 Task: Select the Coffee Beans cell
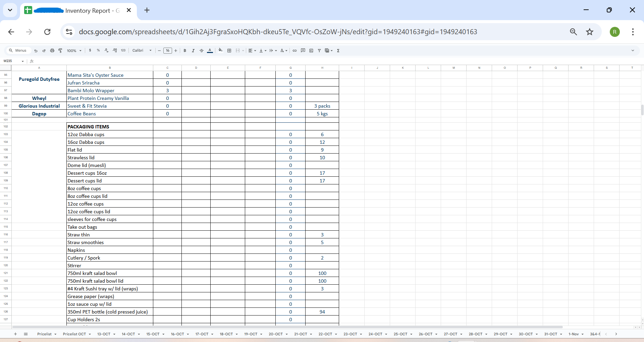click(110, 114)
